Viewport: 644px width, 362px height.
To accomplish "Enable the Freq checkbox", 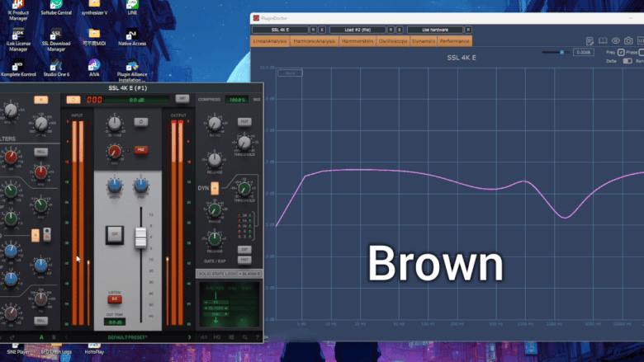I will [x=621, y=52].
